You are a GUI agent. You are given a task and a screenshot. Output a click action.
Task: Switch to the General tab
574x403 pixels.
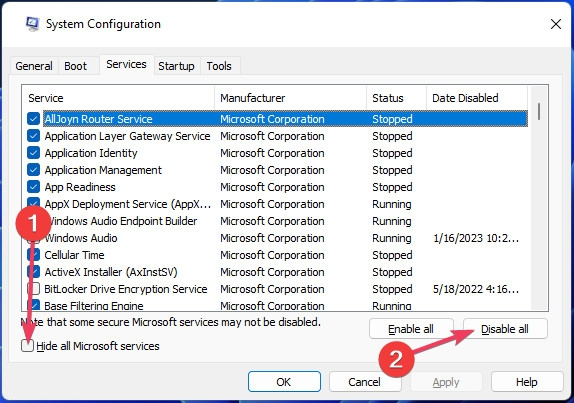pos(34,66)
